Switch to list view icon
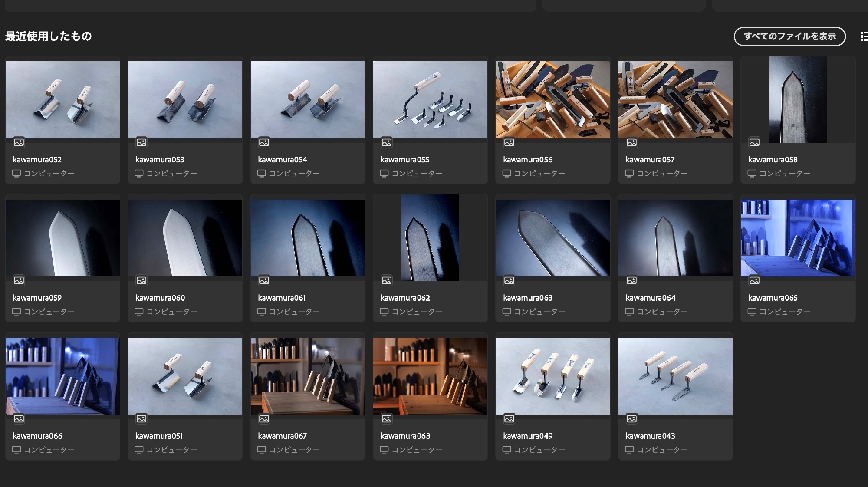 pyautogui.click(x=864, y=36)
